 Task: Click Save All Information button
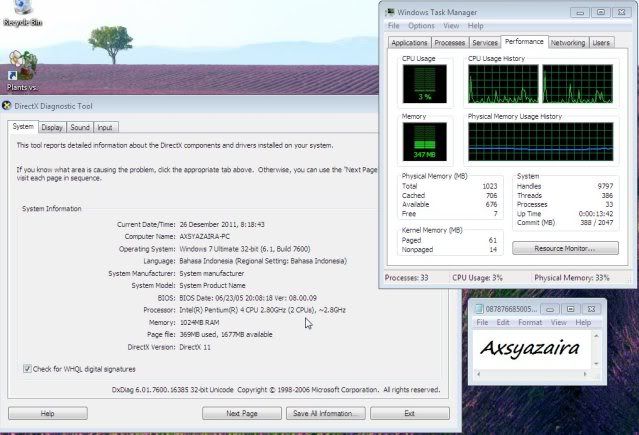pos(326,413)
